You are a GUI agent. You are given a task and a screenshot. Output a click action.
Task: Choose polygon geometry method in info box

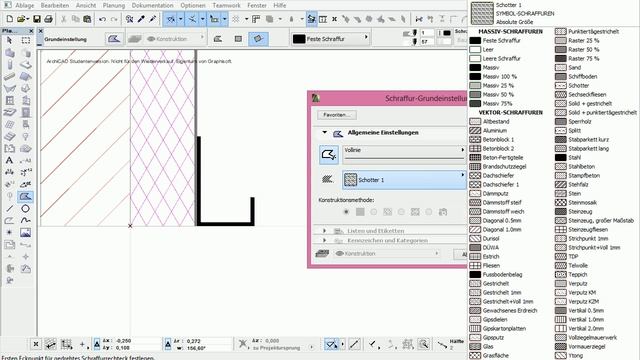pos(218,39)
